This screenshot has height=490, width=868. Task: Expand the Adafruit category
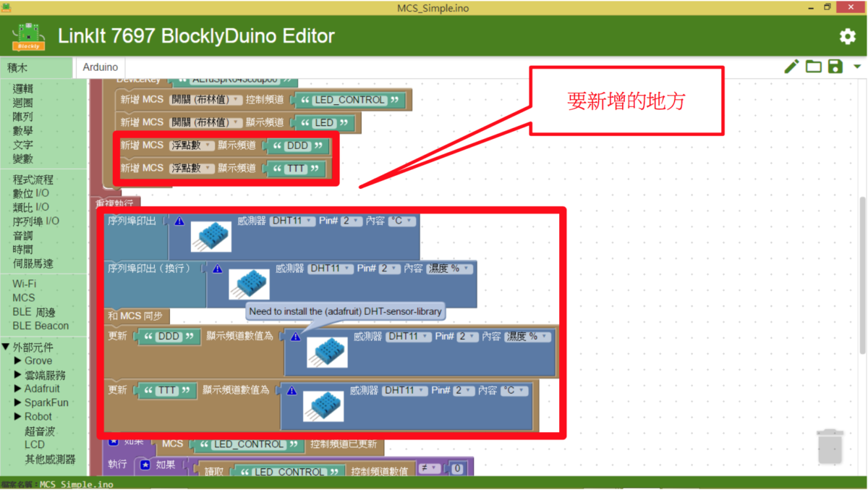pos(18,389)
